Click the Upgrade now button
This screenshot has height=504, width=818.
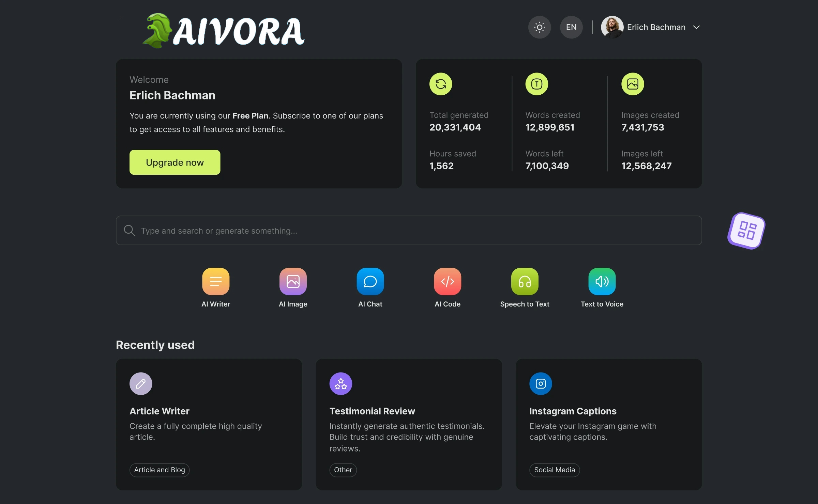175,162
